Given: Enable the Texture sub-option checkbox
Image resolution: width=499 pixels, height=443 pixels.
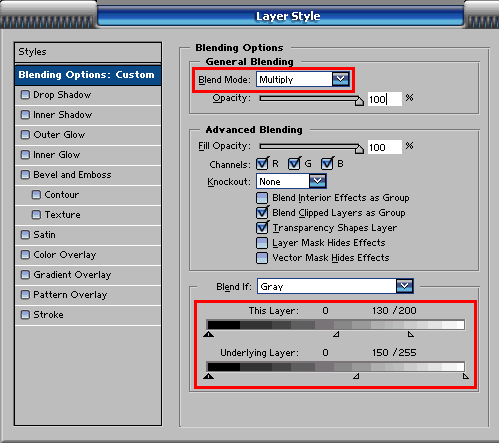Looking at the screenshot, I should click(36, 215).
